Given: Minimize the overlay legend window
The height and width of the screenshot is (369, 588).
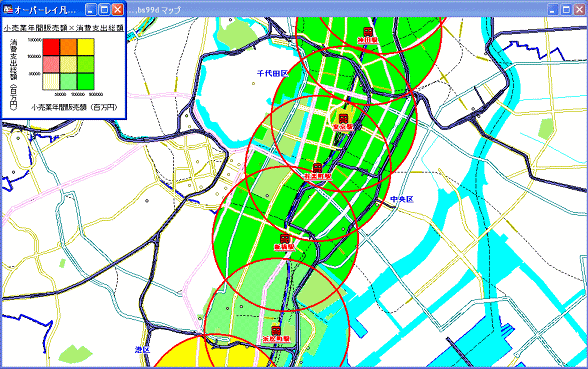Looking at the screenshot, I should pos(90,10).
